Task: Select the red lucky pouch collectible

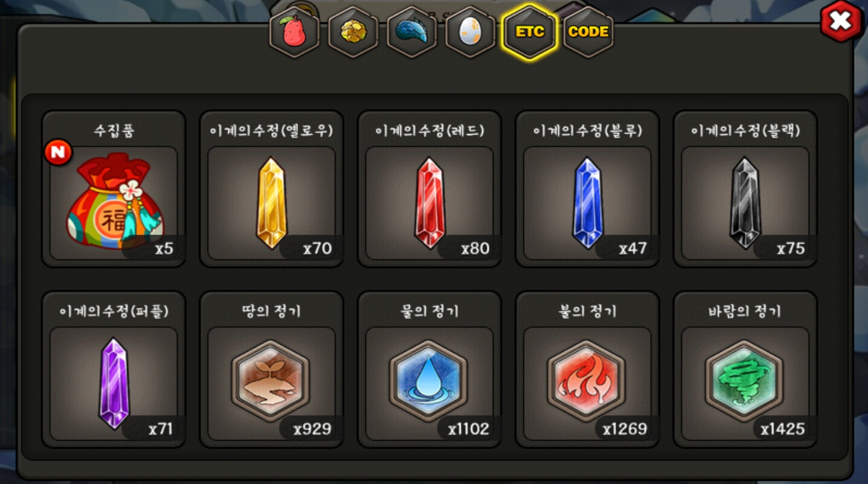Action: tap(114, 203)
